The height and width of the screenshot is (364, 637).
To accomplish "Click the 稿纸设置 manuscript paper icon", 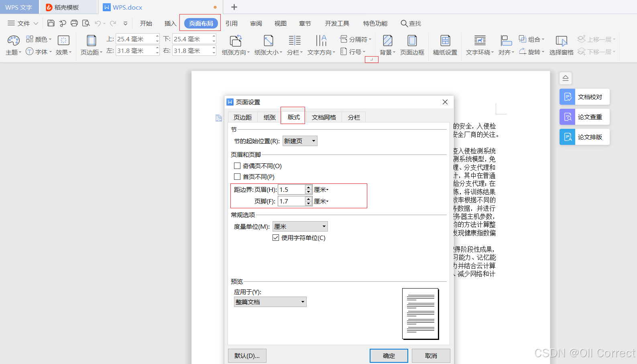I will pyautogui.click(x=445, y=45).
